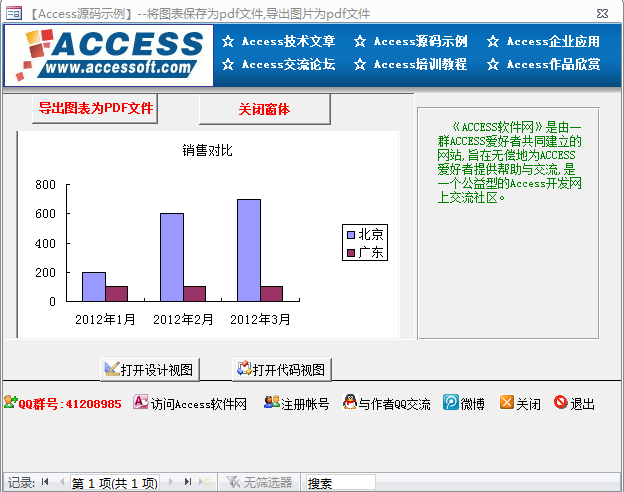Click the 注册帐号 link
The height and width of the screenshot is (492, 624).
tap(305, 404)
